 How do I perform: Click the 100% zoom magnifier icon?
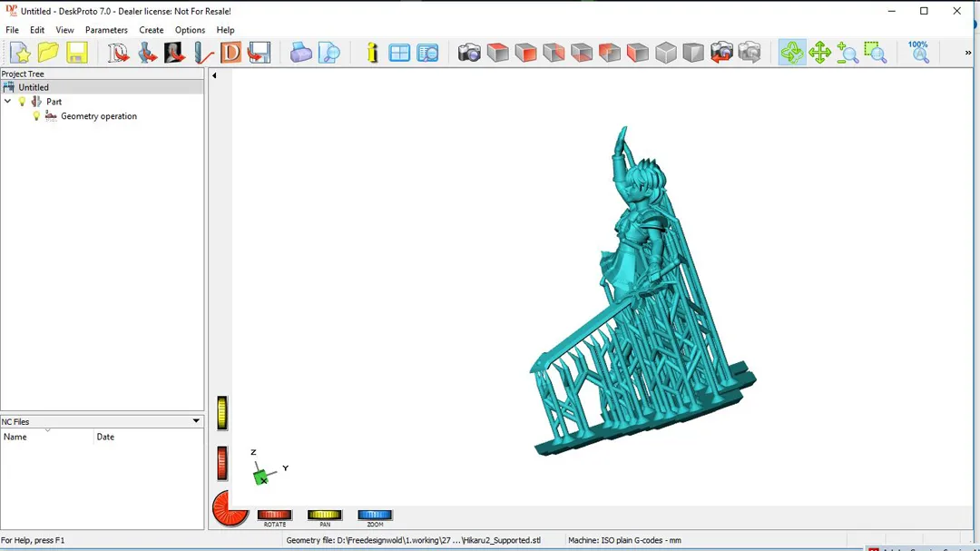tap(918, 53)
